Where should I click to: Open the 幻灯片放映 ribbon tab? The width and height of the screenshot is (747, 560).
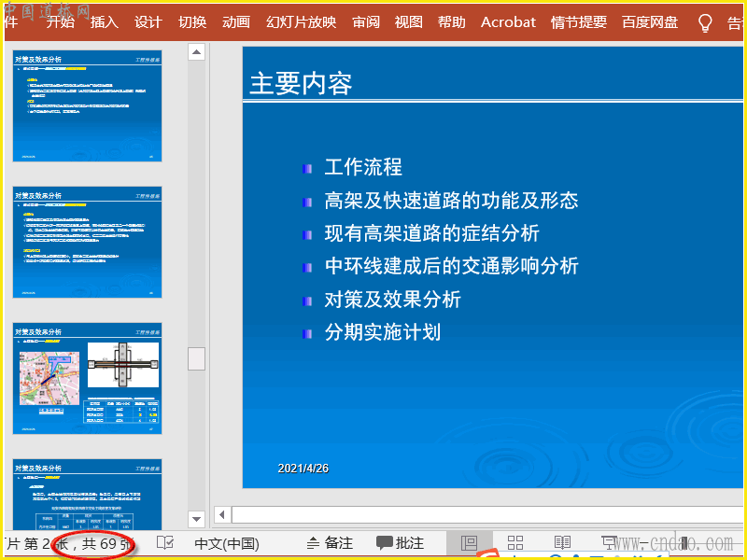point(302,21)
